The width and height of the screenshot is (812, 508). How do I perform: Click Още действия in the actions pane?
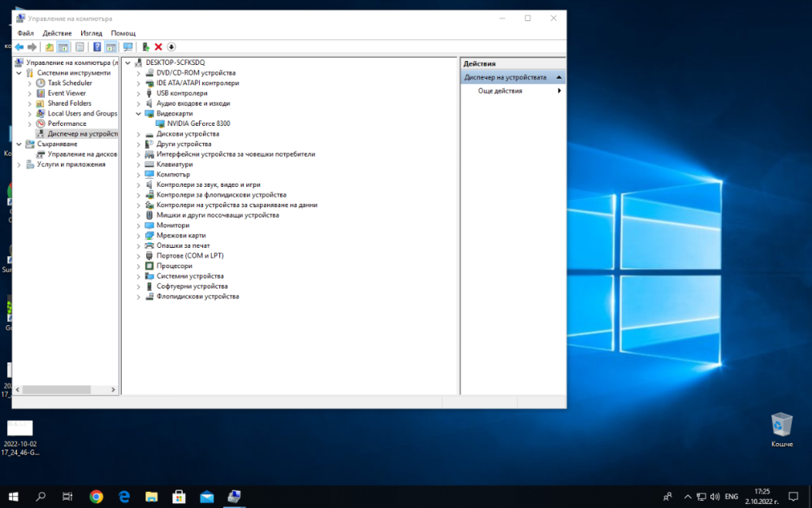[x=500, y=91]
